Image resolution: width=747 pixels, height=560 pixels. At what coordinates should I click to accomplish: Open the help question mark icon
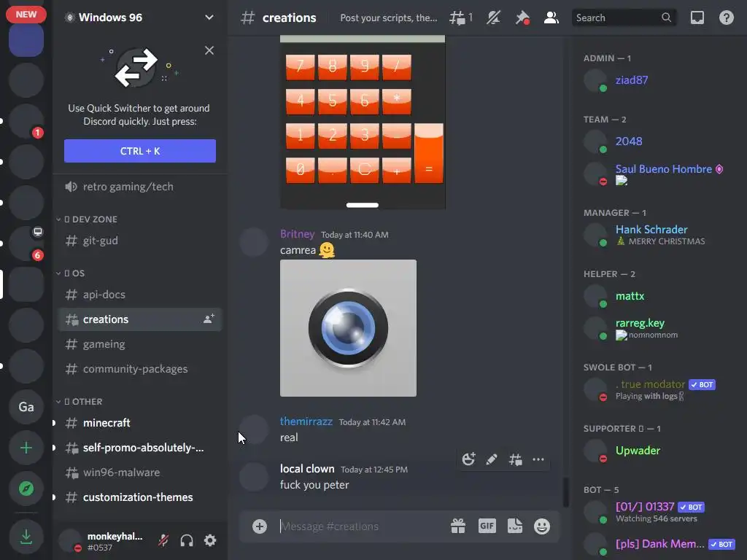pyautogui.click(x=726, y=17)
